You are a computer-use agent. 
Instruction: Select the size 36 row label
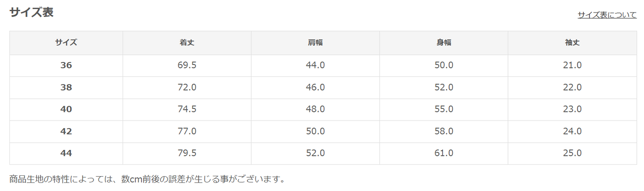tap(66, 65)
